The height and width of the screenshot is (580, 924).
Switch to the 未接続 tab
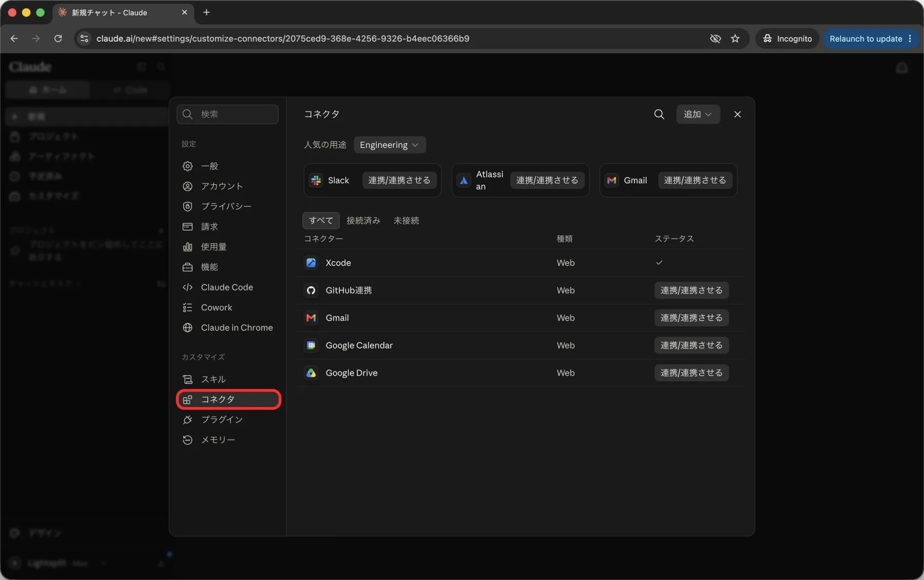[x=406, y=220]
